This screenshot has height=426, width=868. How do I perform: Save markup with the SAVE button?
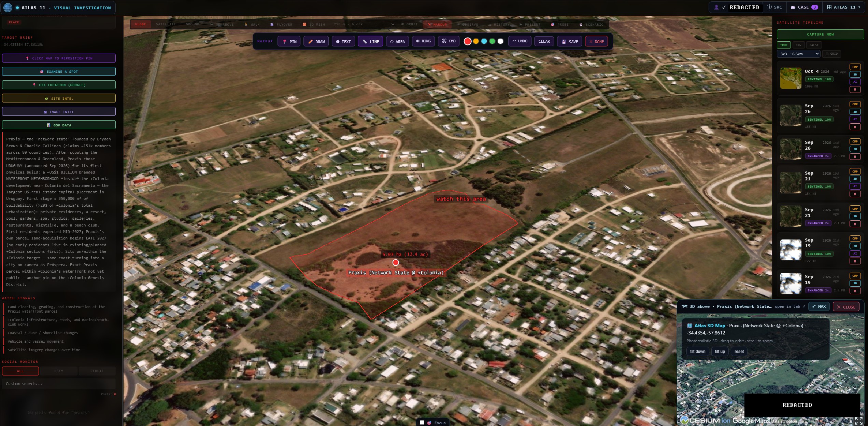click(x=570, y=41)
